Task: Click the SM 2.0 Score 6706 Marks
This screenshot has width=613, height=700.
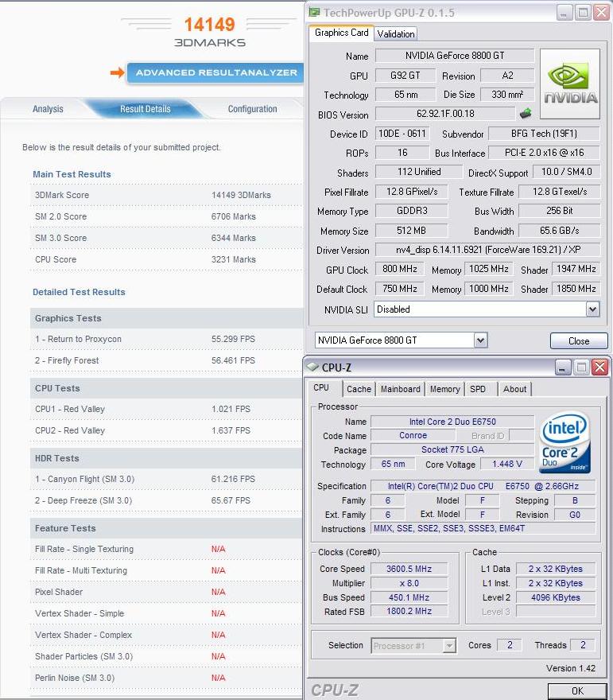Action: pos(233,216)
